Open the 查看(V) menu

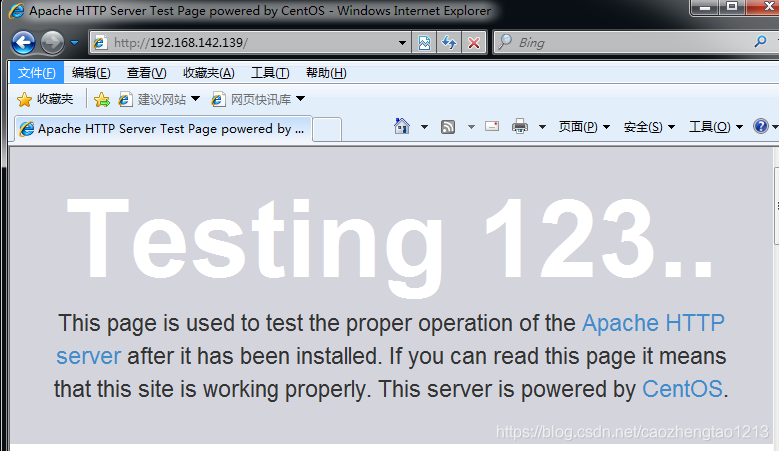(x=147, y=73)
